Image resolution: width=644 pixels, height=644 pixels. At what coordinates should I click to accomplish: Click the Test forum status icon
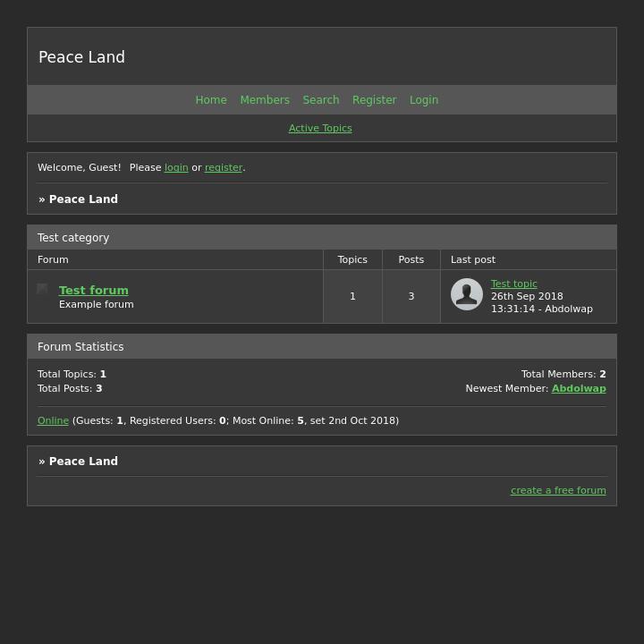coord(42,289)
